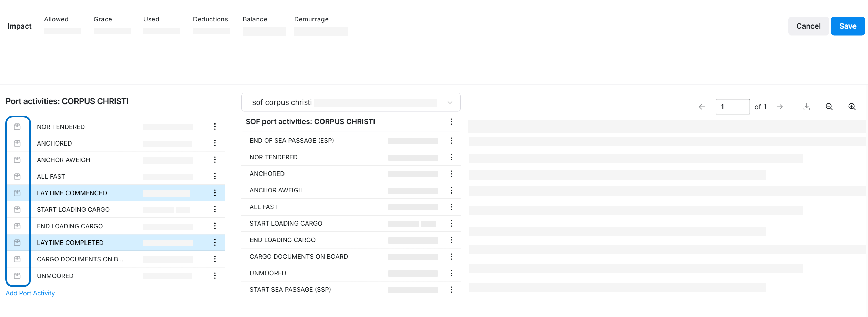The width and height of the screenshot is (868, 317).
Task: Click the icon beside UNMOORED port activity
Action: point(17,276)
